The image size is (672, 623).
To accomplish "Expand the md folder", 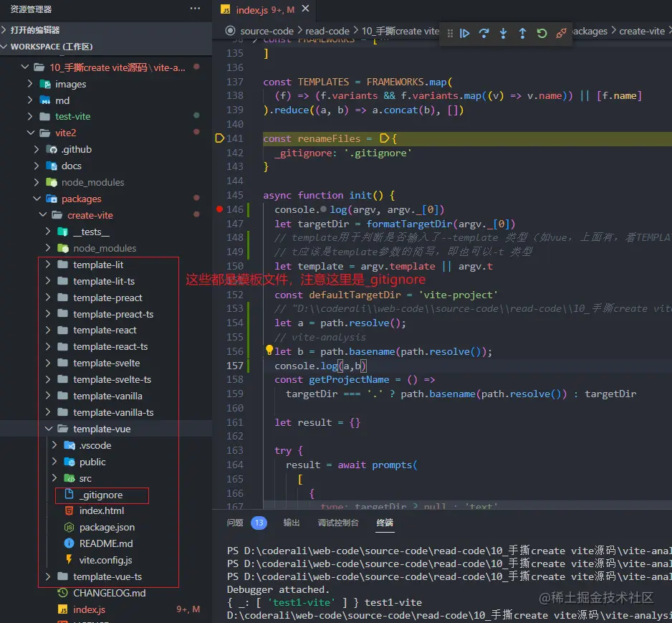I will pyautogui.click(x=62, y=100).
